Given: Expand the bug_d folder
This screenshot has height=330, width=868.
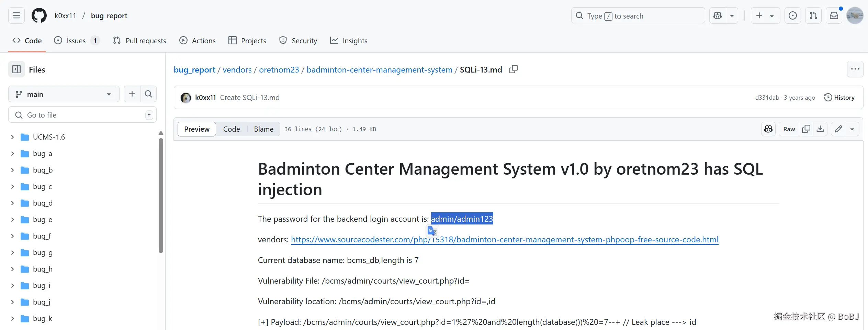Looking at the screenshot, I should 12,203.
